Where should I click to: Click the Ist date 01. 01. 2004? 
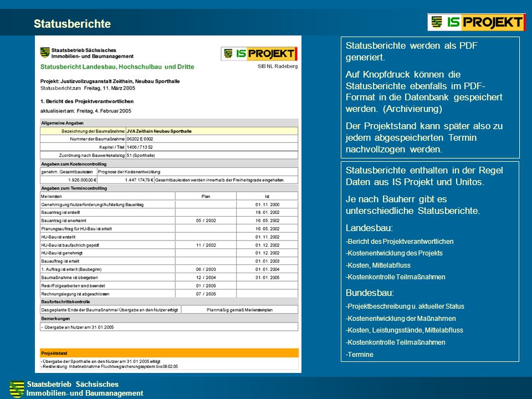267,269
